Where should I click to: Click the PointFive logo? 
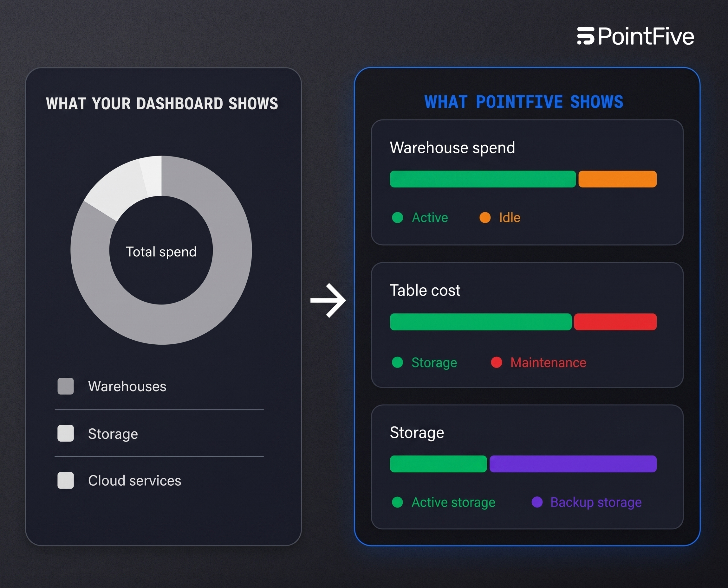point(635,36)
